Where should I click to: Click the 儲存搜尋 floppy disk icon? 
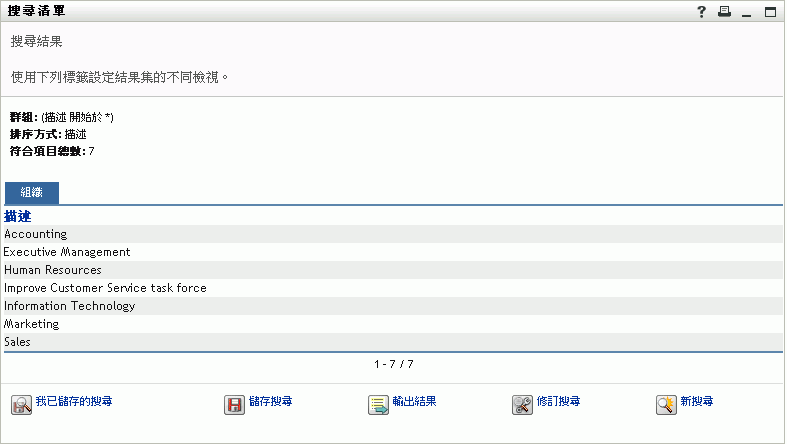click(235, 405)
